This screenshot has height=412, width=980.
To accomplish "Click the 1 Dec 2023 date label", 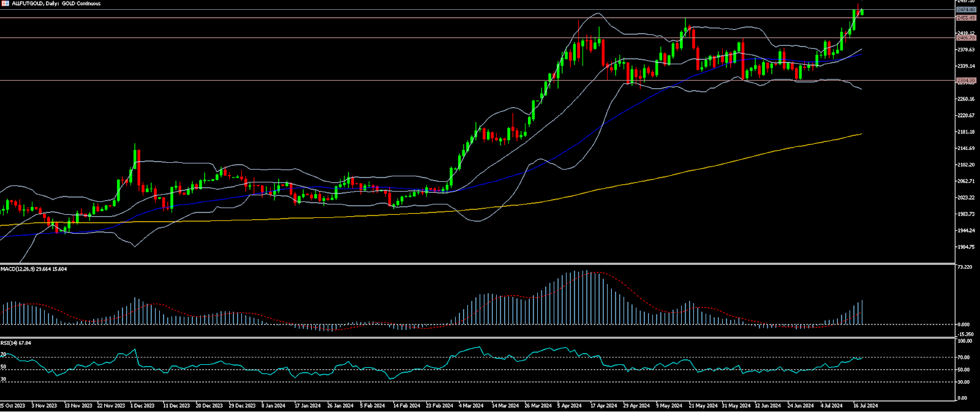I will coord(143,406).
